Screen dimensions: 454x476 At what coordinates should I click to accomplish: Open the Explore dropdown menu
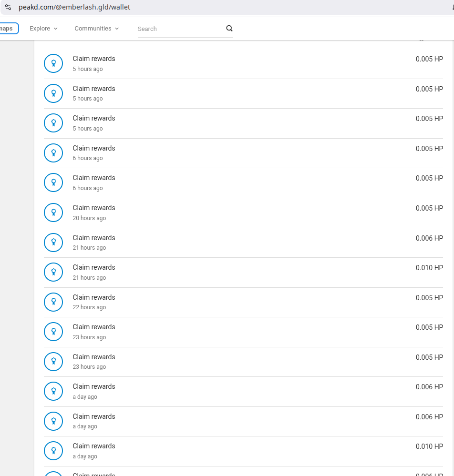pos(43,28)
